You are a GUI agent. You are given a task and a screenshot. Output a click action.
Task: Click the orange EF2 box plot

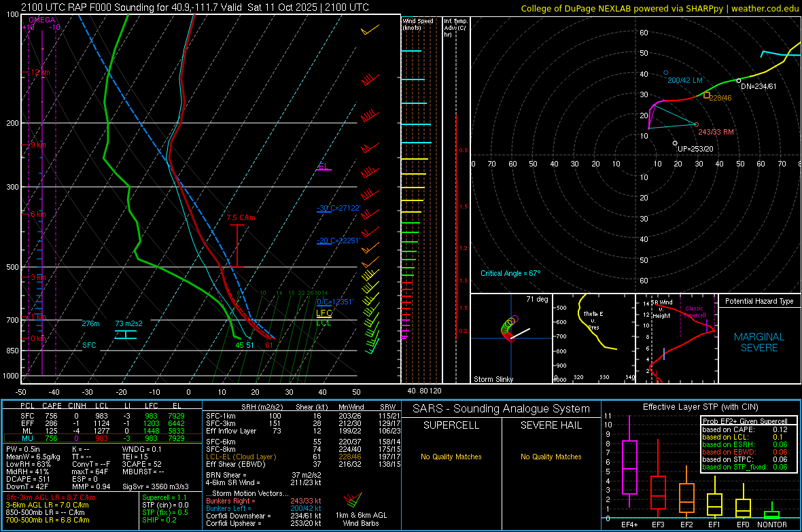(x=686, y=498)
